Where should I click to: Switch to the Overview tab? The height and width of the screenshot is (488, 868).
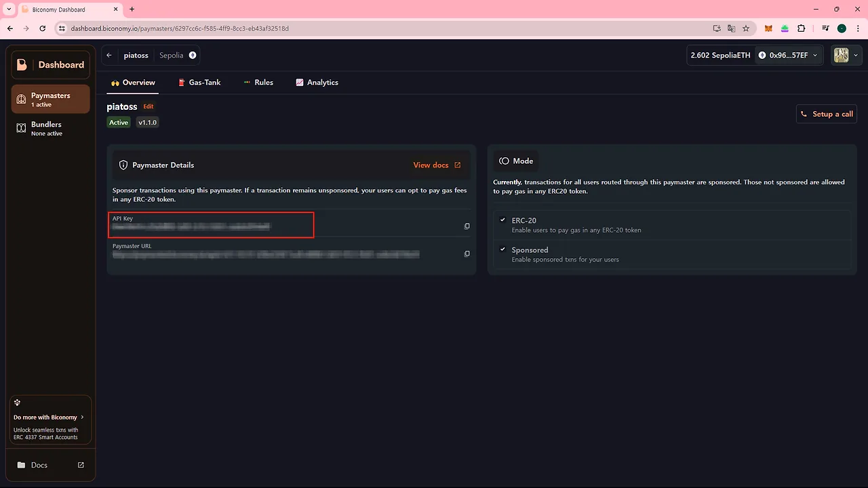point(133,83)
